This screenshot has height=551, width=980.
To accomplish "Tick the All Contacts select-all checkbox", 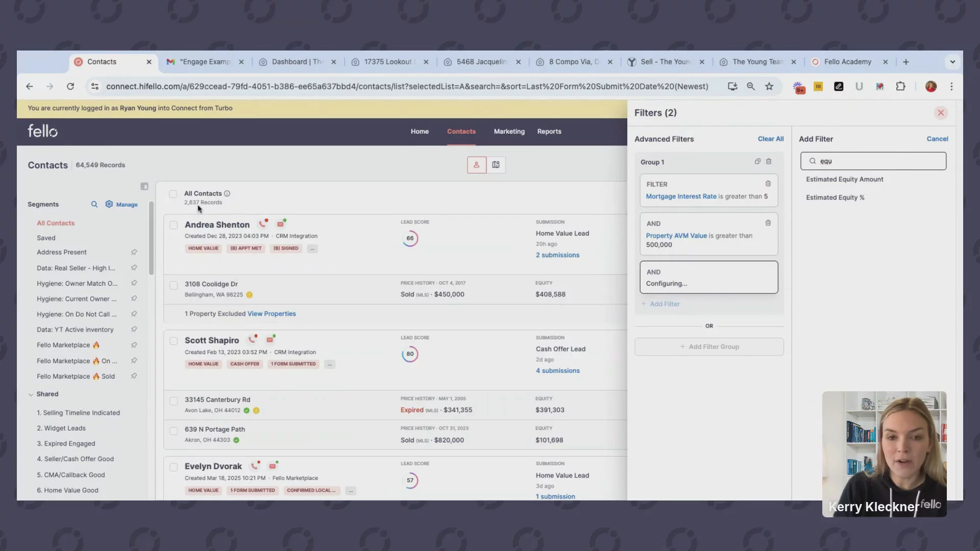I will click(173, 194).
